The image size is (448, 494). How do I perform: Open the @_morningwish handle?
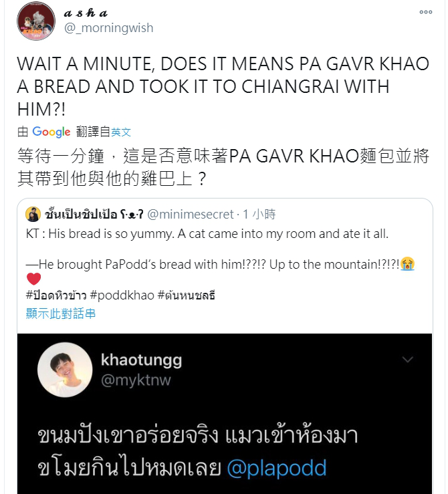pyautogui.click(x=109, y=27)
